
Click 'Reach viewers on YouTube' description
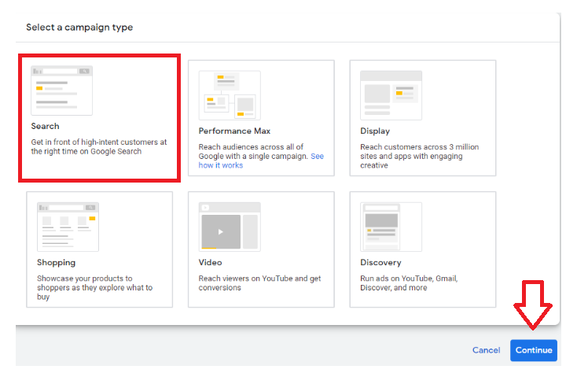259,283
